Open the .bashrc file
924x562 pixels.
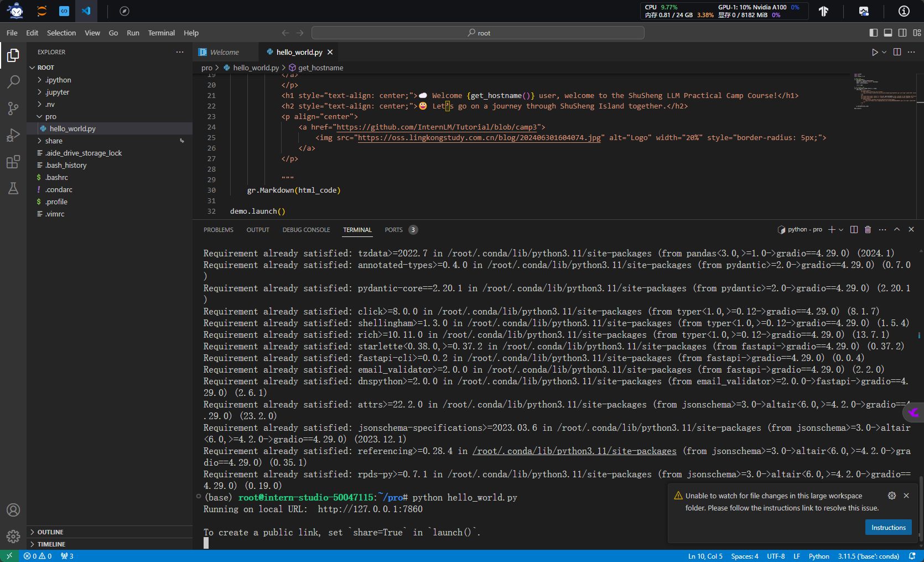click(110, 177)
